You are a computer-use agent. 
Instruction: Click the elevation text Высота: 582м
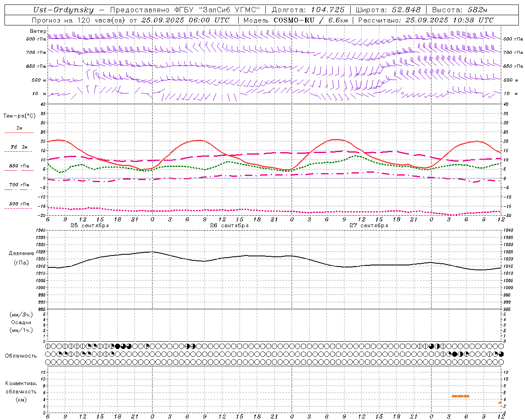[x=460, y=10]
